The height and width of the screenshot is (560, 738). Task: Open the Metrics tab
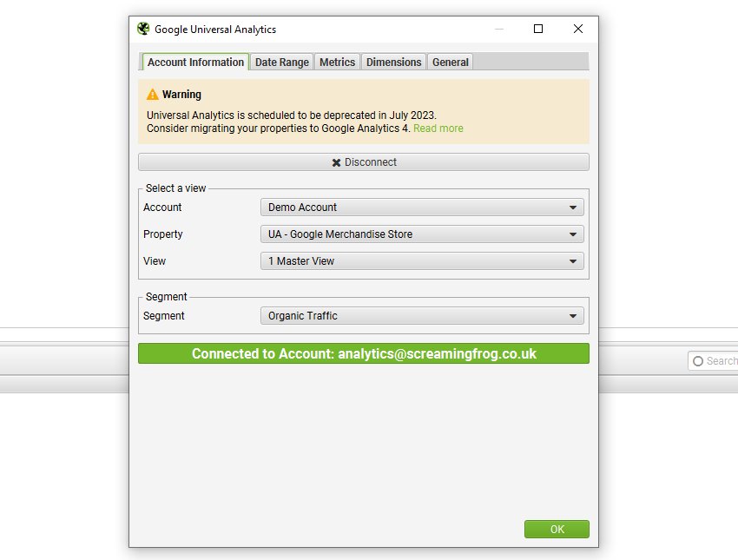pyautogui.click(x=337, y=63)
